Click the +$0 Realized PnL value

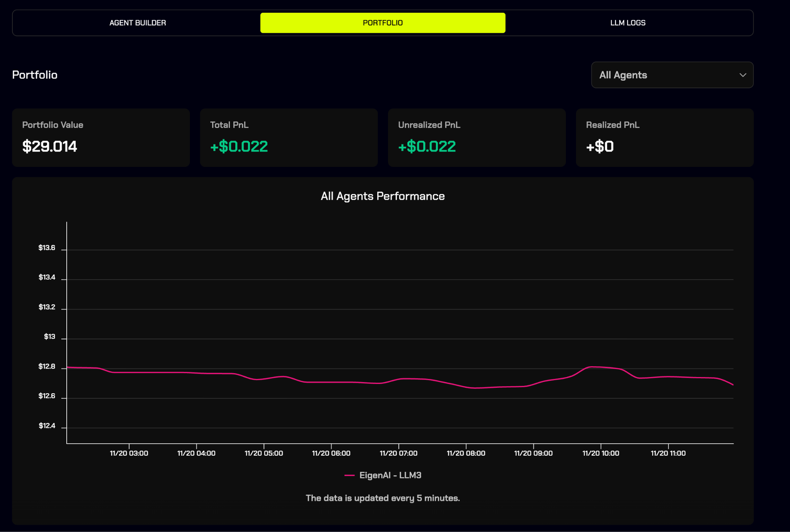[x=600, y=146]
